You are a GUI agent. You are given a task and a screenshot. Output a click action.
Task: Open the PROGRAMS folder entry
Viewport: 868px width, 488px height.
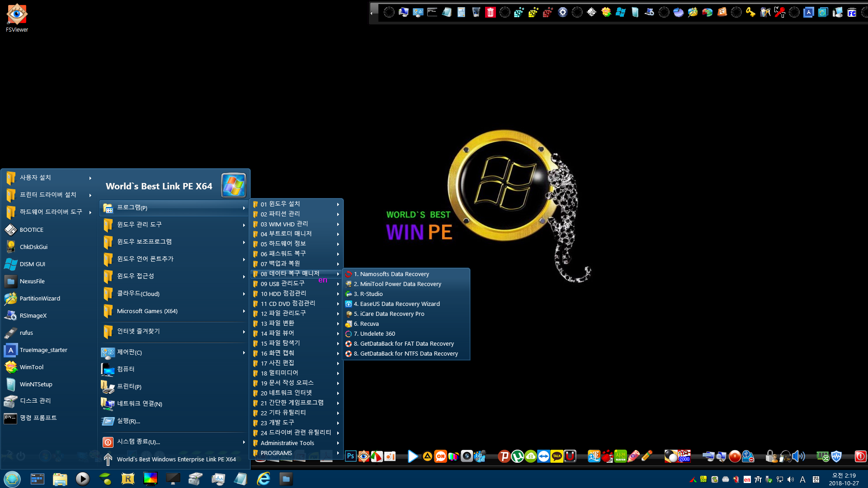pyautogui.click(x=297, y=453)
